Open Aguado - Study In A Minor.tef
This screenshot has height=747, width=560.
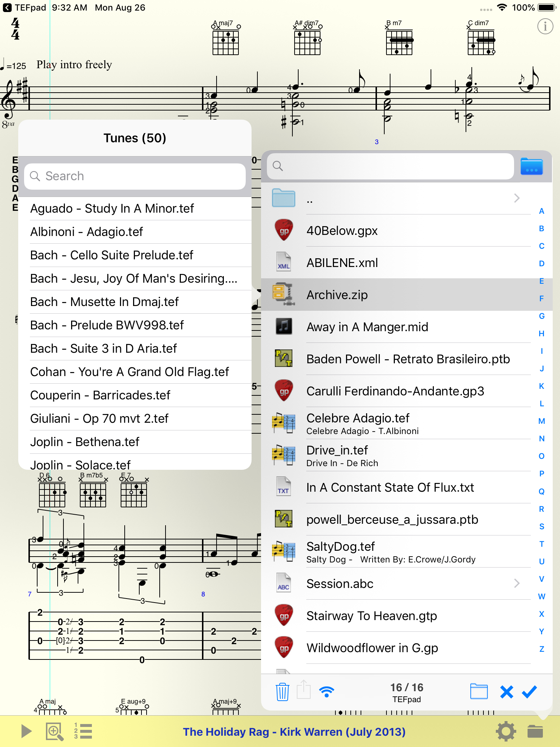pyautogui.click(x=135, y=209)
